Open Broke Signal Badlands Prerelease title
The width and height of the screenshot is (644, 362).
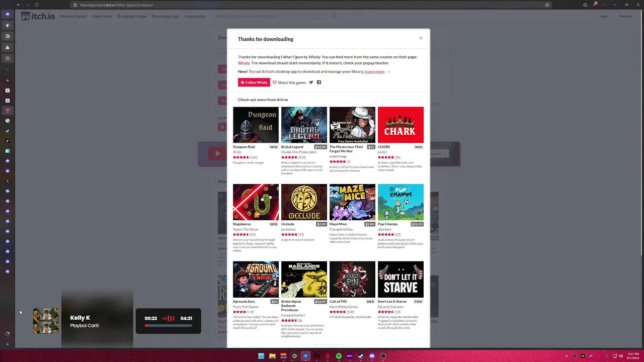[291, 306]
